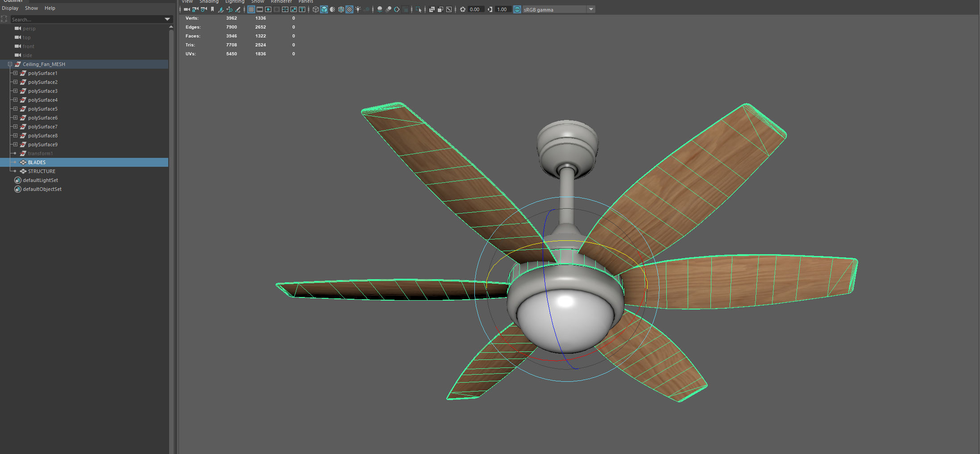Expand the polySurface7 node
Image resolution: width=980 pixels, height=454 pixels.
tap(15, 127)
